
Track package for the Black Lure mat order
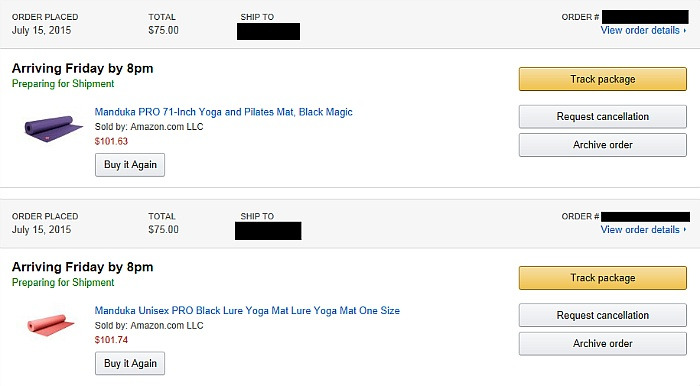pos(603,278)
